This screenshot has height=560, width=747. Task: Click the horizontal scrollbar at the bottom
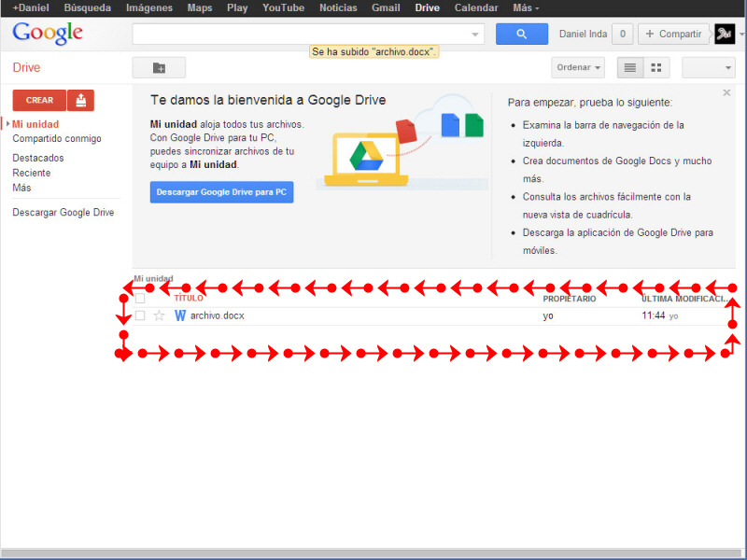(373, 554)
